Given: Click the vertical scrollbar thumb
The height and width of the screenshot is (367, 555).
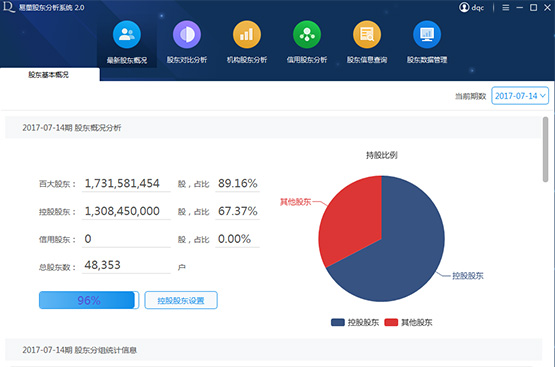Looking at the screenshot, I should click(545, 149).
